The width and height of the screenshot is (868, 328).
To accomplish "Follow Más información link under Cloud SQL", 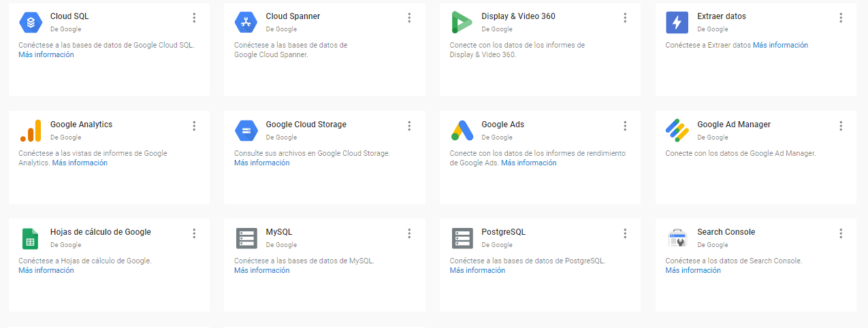I will [46, 54].
